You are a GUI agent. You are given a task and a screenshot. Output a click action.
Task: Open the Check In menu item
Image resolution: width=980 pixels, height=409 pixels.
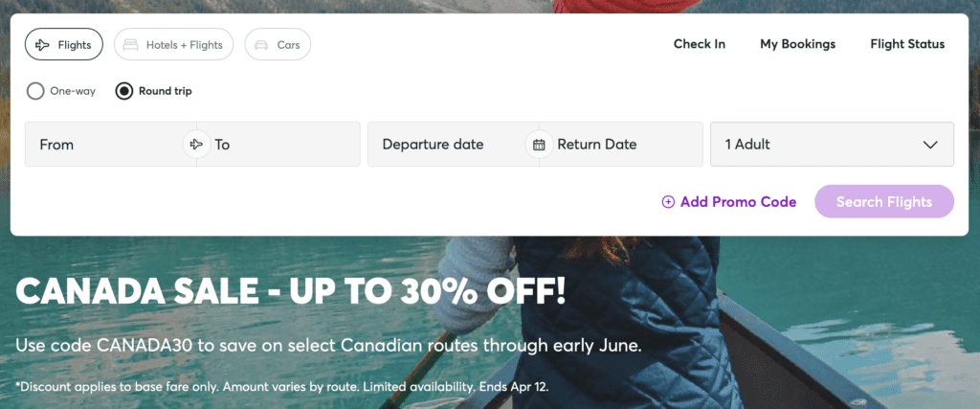tap(700, 44)
